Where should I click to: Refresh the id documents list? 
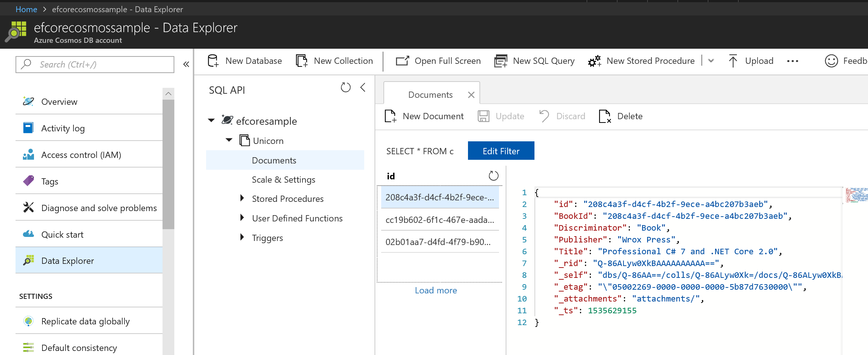coord(493,176)
